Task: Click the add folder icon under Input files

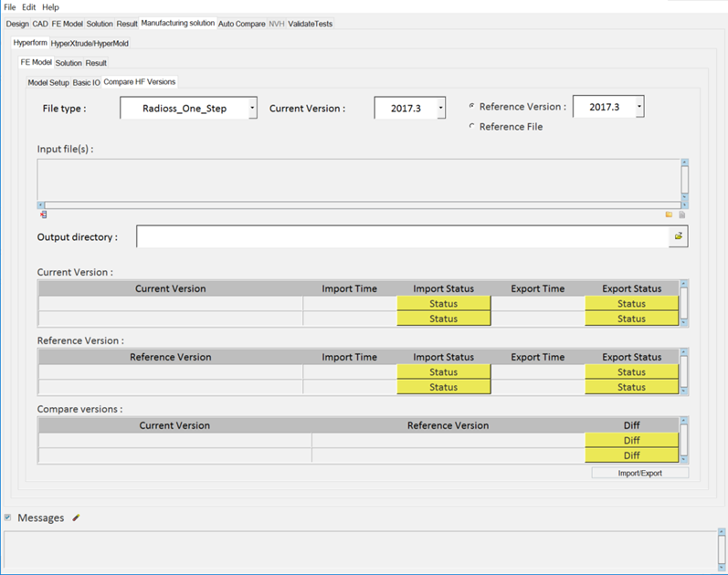Action: coord(669,214)
